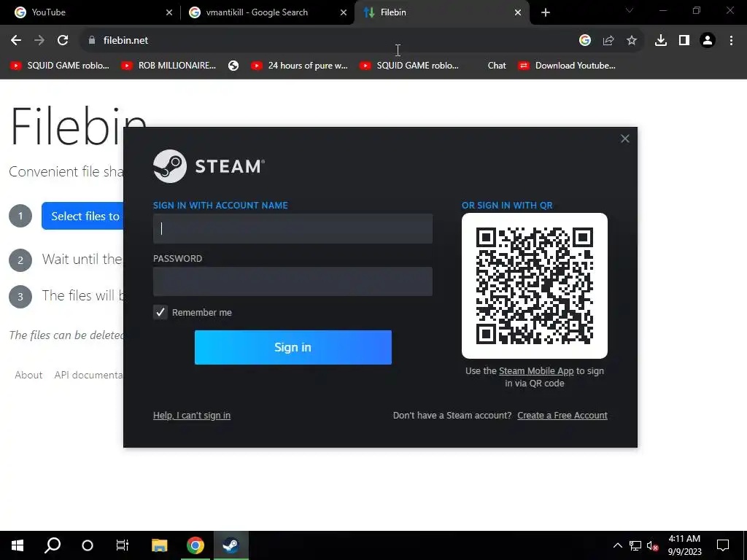Go back with the browser back arrow
Screen dimensions: 747x560
[x=16, y=41]
